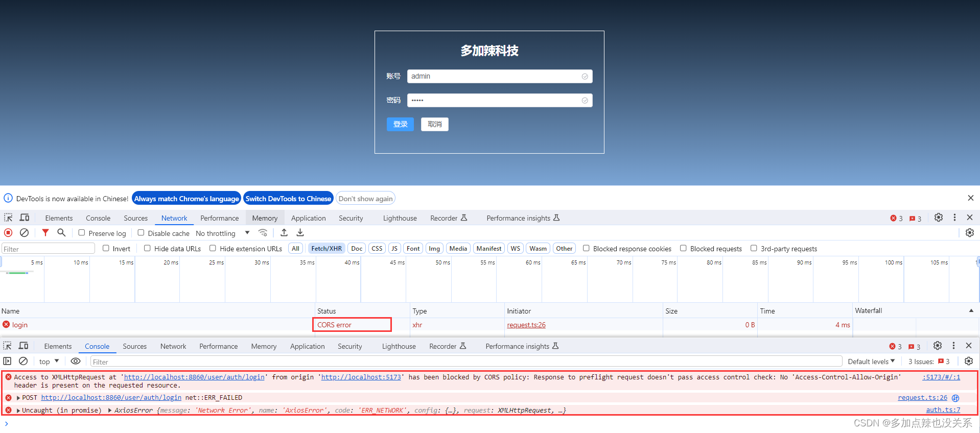
Task: Enable Hide data URLs checkbox
Action: point(147,248)
